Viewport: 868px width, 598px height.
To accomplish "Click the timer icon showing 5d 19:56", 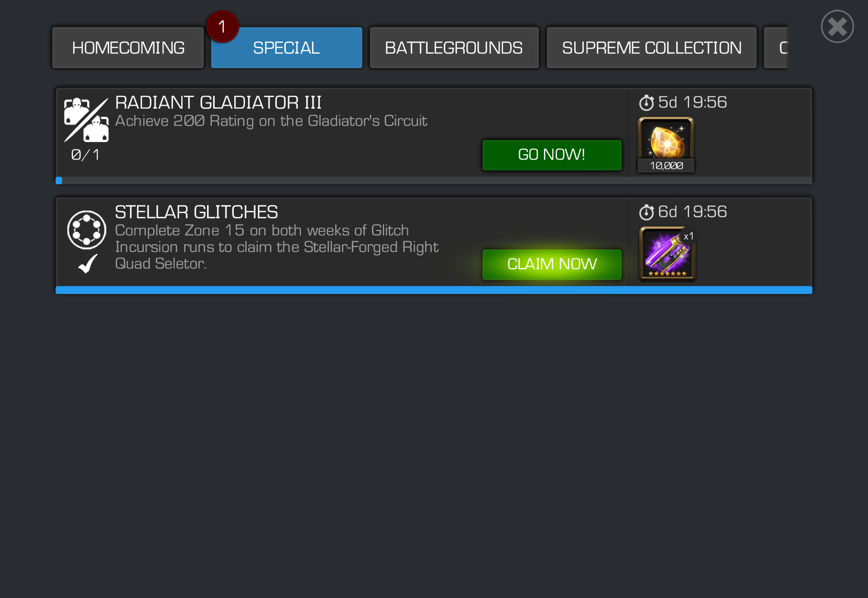I will pyautogui.click(x=646, y=103).
